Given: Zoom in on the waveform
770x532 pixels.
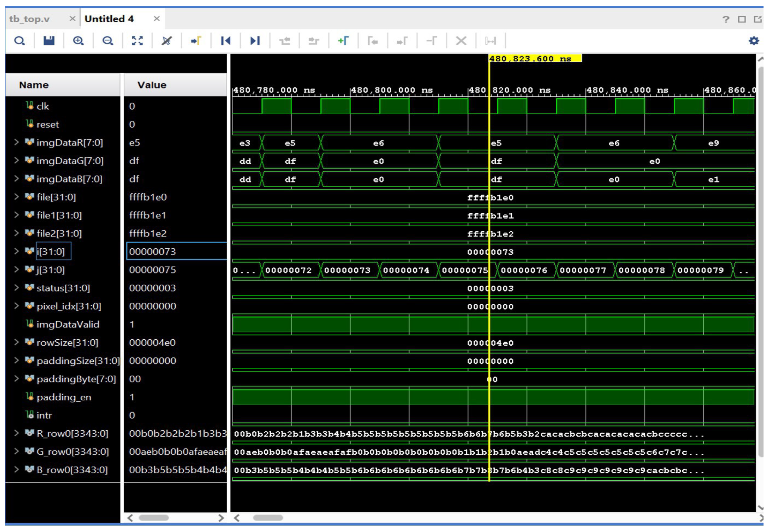Looking at the screenshot, I should coord(78,41).
